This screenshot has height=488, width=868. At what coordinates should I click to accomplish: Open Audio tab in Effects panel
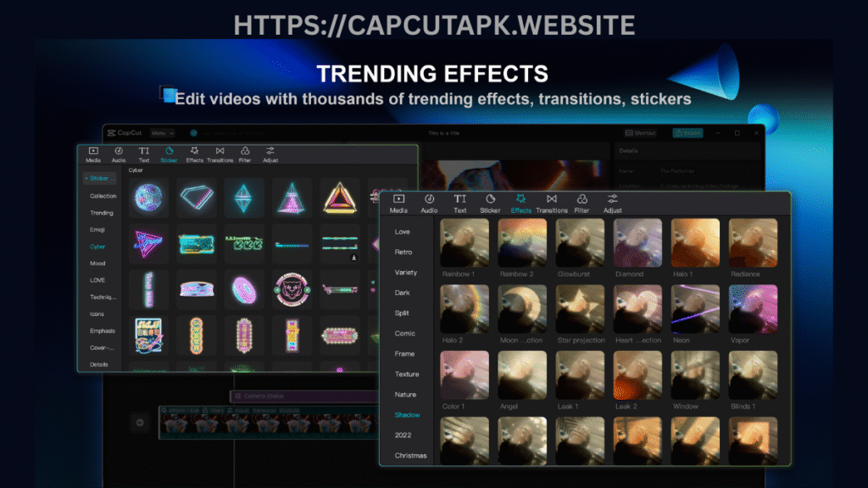pos(429,203)
